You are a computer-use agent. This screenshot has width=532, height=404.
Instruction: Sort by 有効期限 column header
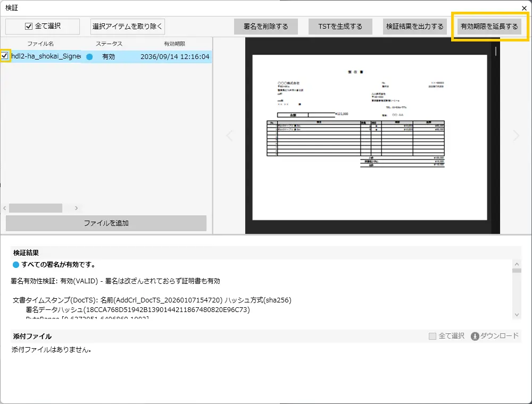tap(174, 44)
